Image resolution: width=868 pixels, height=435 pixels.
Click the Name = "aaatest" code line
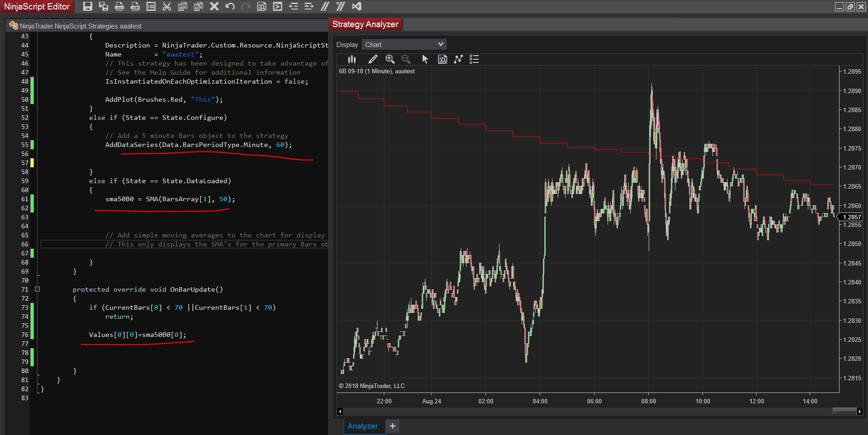(154, 54)
